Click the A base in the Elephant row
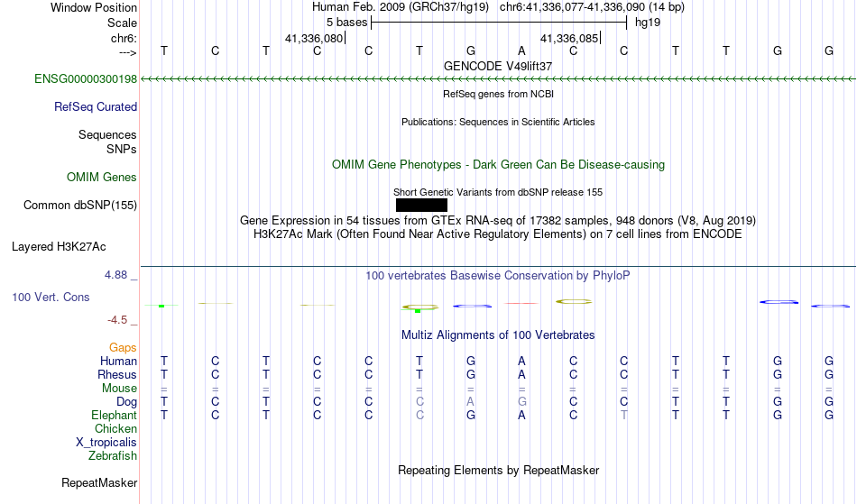 (x=522, y=416)
